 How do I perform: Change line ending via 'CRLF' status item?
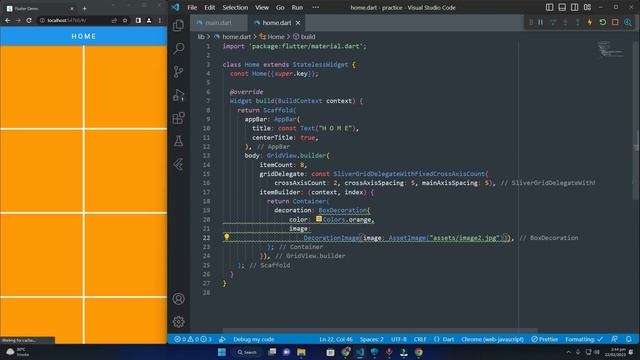(420, 339)
